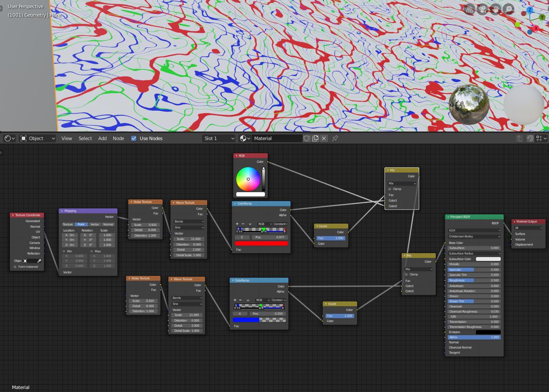Remove color stop in lower ColorRamp
Screen dimensions: 549x392
(x=241, y=300)
